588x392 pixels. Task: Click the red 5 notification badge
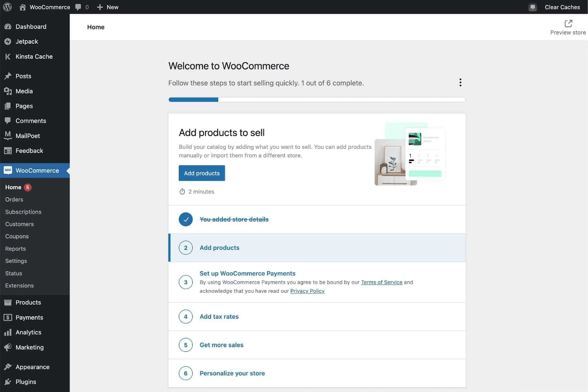tap(27, 187)
